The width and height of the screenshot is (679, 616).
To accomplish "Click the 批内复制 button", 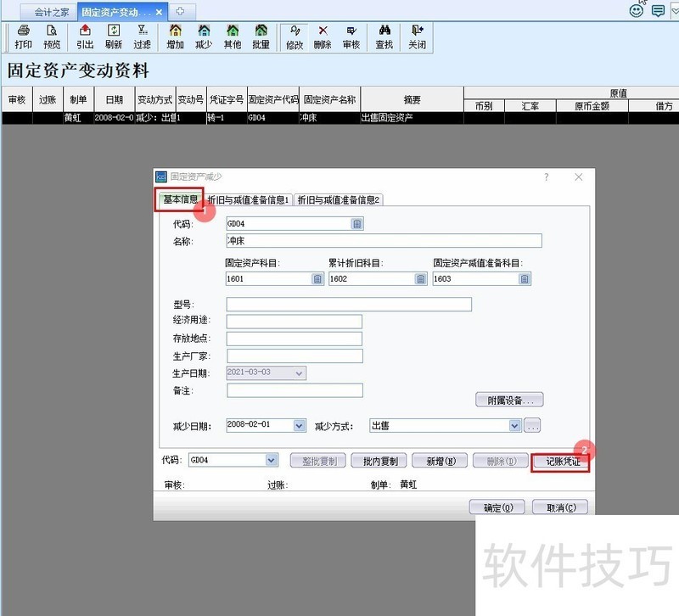I will click(379, 461).
